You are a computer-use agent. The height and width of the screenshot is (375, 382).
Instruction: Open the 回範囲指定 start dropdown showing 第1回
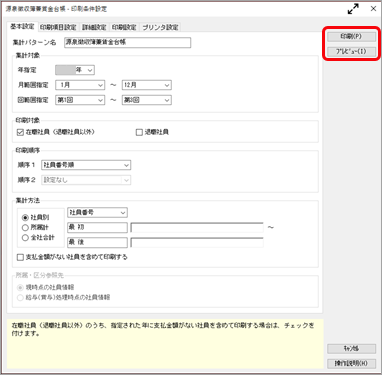[80, 100]
